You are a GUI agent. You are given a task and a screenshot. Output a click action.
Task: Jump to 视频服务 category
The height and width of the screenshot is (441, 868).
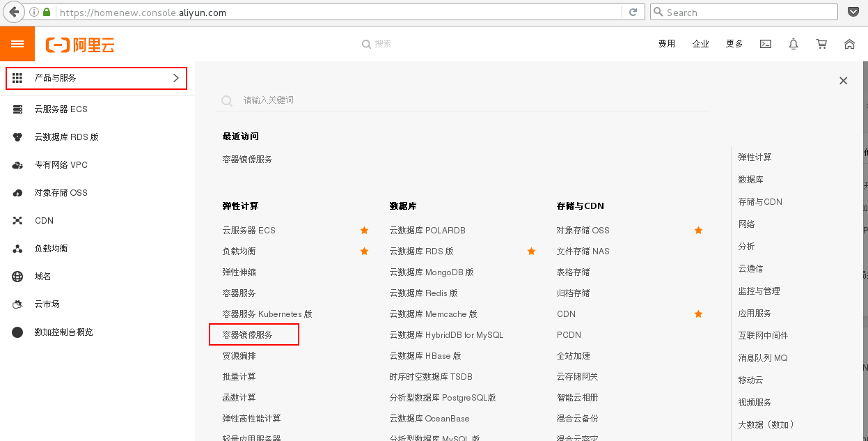coord(755,403)
